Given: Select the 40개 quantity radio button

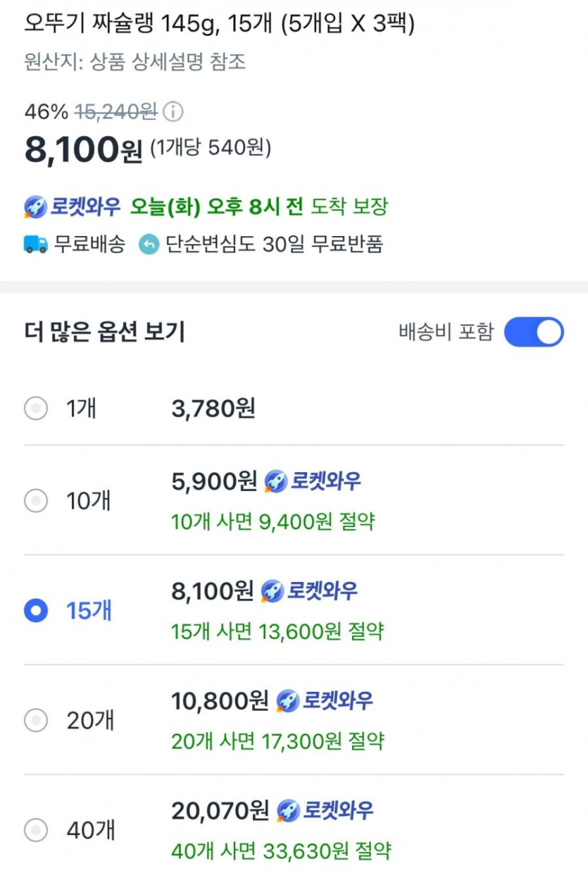Looking at the screenshot, I should point(36,831).
